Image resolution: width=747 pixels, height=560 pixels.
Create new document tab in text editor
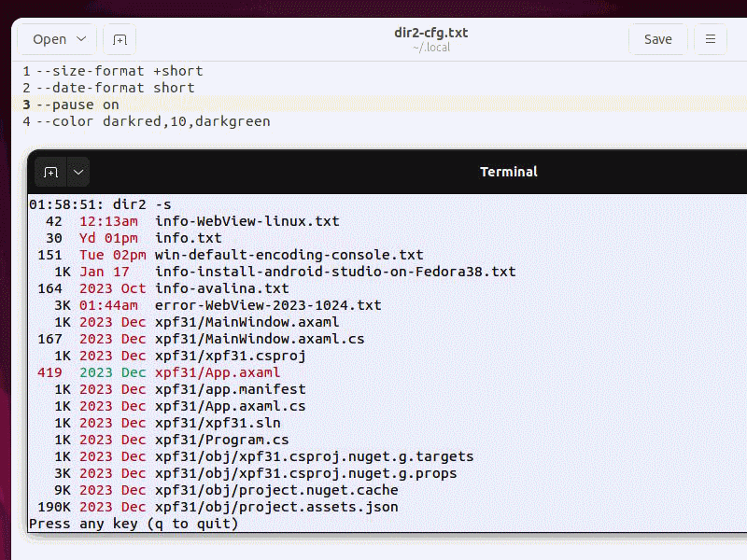pyautogui.click(x=120, y=39)
